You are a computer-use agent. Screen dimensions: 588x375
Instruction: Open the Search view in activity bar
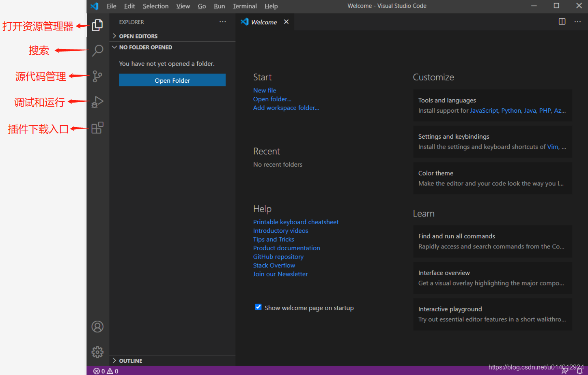coord(97,51)
